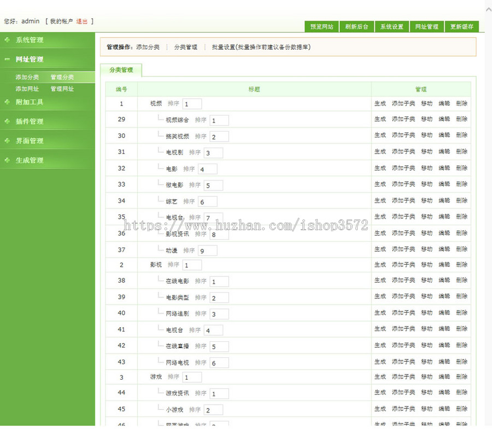Click the 标题 column header

[x=254, y=89]
